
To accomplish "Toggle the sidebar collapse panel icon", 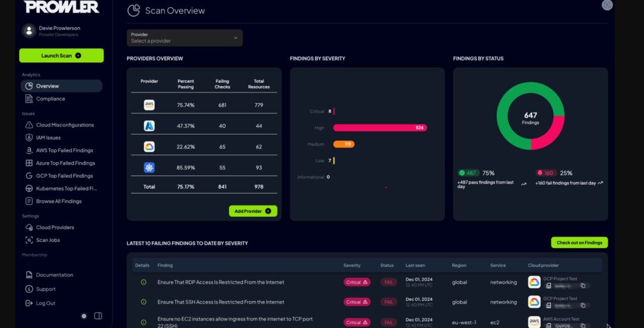I will (98, 316).
